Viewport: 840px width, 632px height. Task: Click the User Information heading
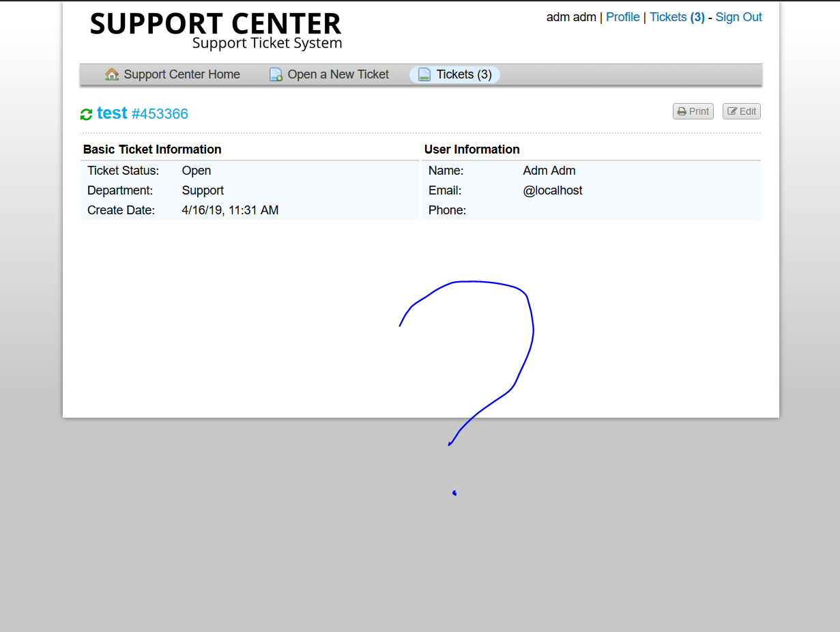472,149
